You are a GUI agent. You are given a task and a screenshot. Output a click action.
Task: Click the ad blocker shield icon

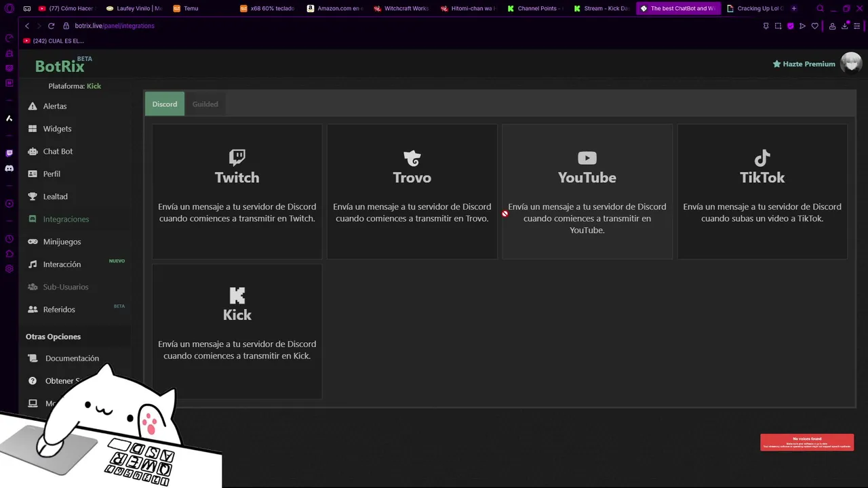pos(790,26)
